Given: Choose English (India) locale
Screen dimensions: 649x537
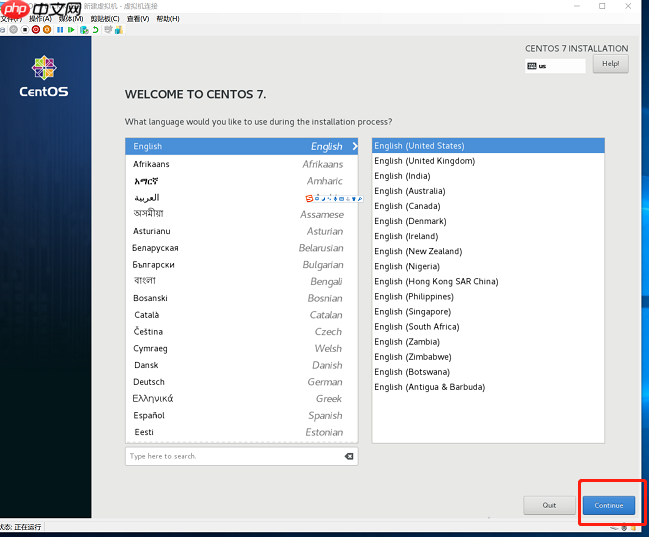Looking at the screenshot, I should (x=488, y=176).
